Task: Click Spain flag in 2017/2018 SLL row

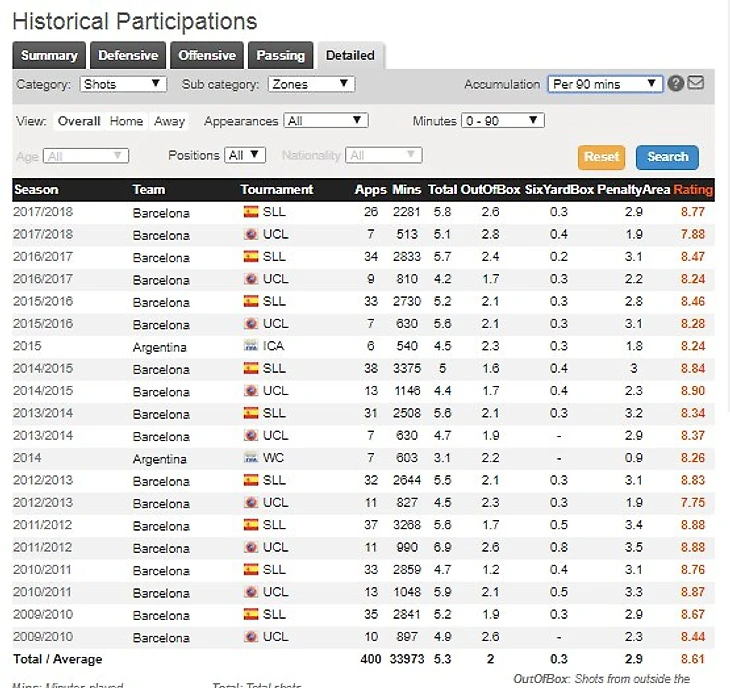Action: click(250, 212)
